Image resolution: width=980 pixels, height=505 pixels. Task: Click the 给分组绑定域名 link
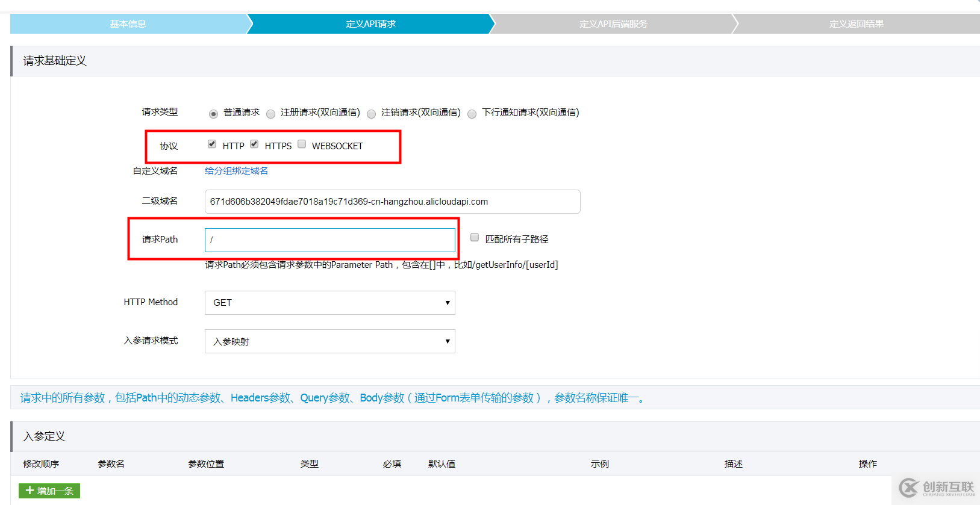coord(236,171)
